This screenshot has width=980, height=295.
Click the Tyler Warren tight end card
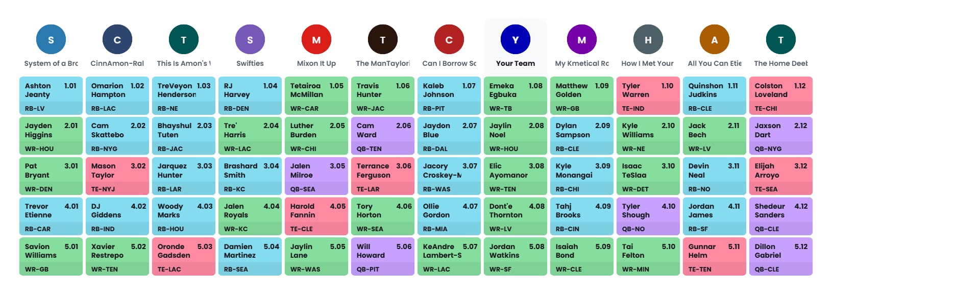click(x=648, y=95)
